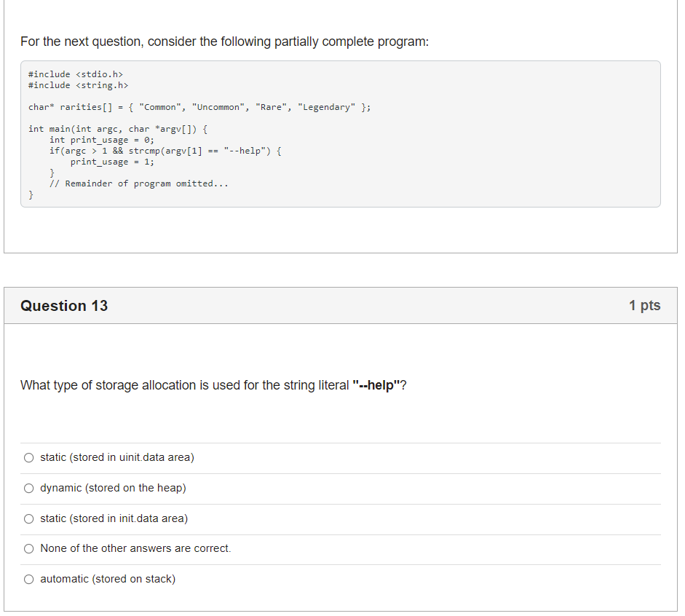Click the bold "--help" text in the question
The width and height of the screenshot is (685, 616).
tap(376, 385)
